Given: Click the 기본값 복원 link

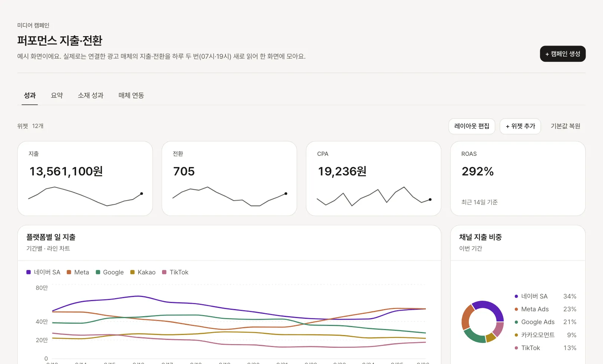Looking at the screenshot, I should pyautogui.click(x=565, y=126).
